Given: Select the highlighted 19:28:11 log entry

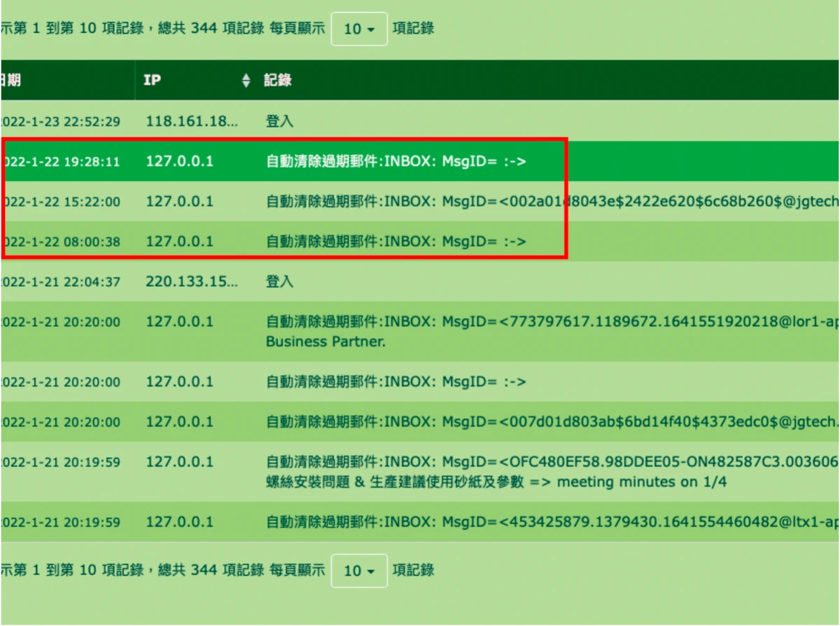Looking at the screenshot, I should (x=420, y=162).
